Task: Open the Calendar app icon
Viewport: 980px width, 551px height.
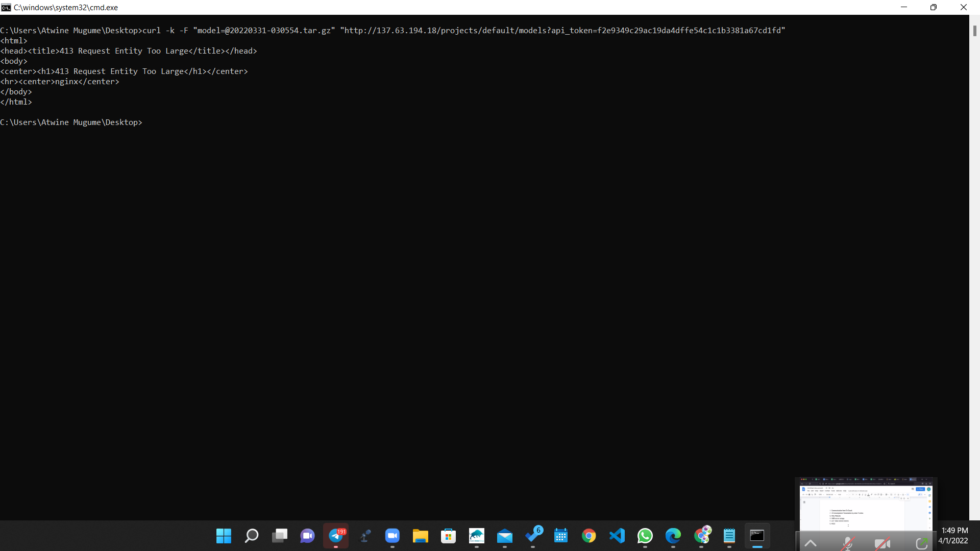Action: tap(560, 536)
